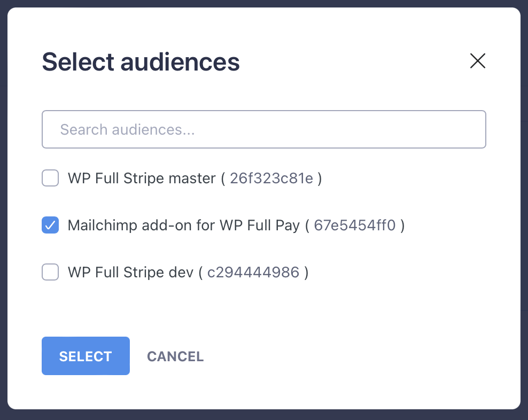Click the WP Full Stripe master label text
Image resolution: width=528 pixels, height=420 pixels.
pos(142,178)
